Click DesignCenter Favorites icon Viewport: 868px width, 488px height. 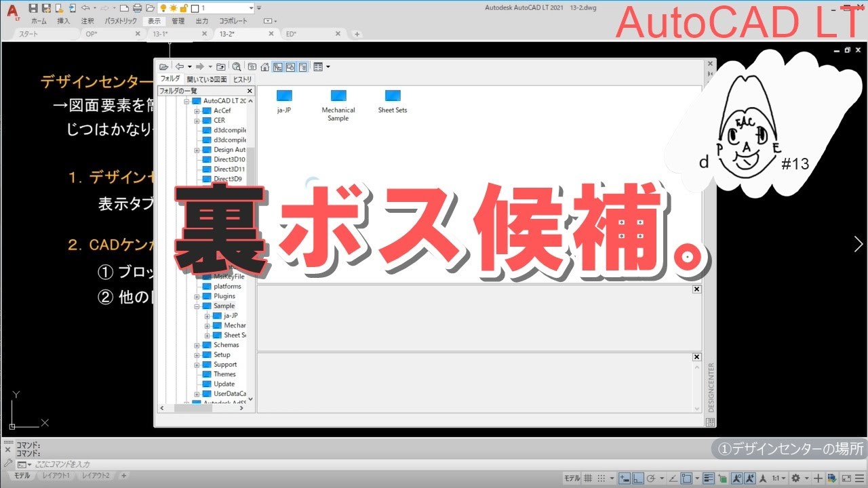[x=252, y=66]
